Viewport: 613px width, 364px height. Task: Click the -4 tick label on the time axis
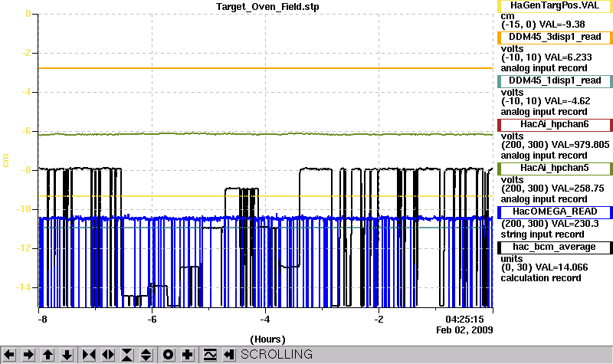point(265,320)
